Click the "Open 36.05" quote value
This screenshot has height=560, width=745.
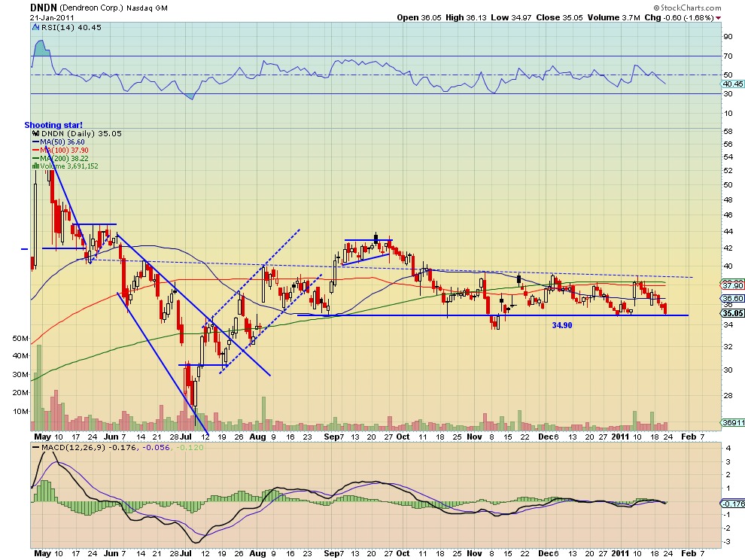click(419, 17)
